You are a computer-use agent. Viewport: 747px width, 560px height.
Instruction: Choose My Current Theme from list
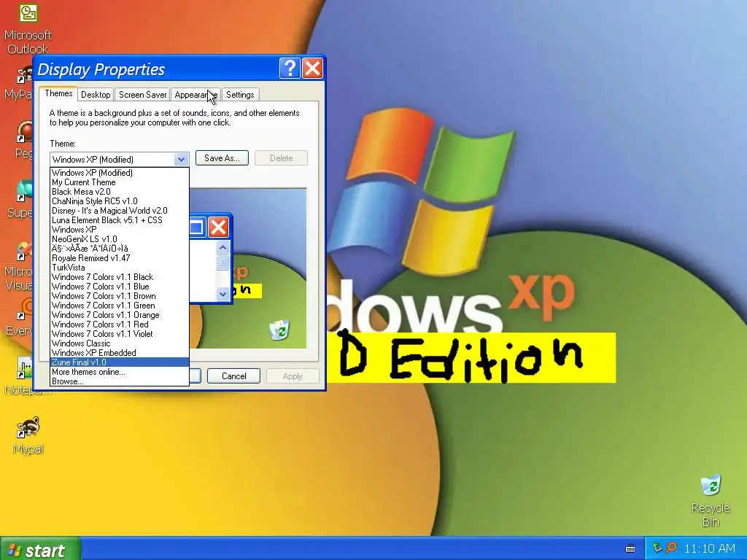click(x=120, y=182)
